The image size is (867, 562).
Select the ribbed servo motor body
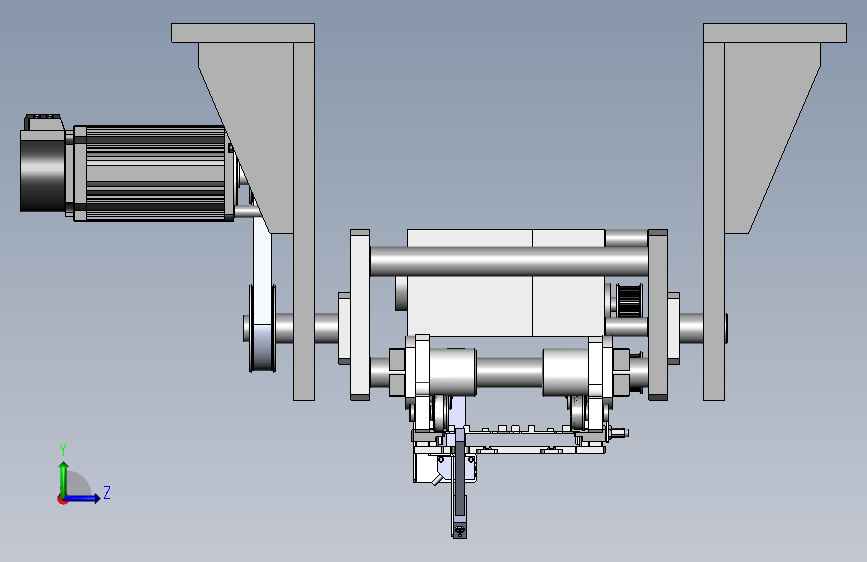click(x=155, y=173)
